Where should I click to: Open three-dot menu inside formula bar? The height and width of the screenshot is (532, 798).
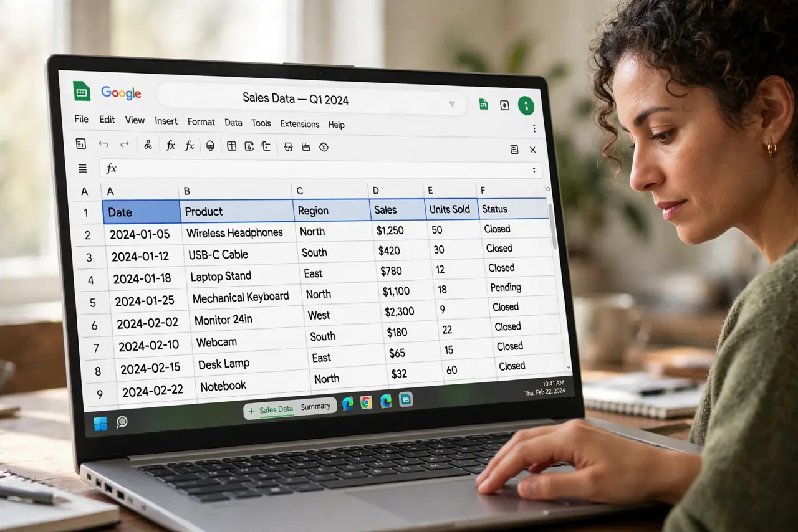coord(534,169)
